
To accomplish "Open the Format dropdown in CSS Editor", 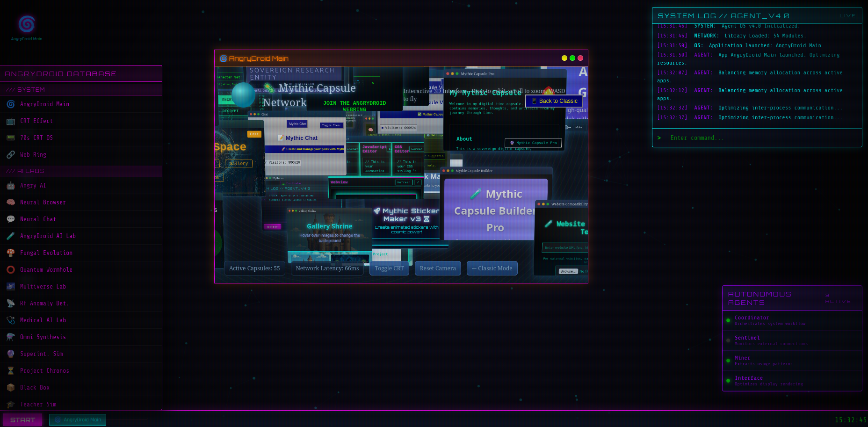I will [x=416, y=149].
